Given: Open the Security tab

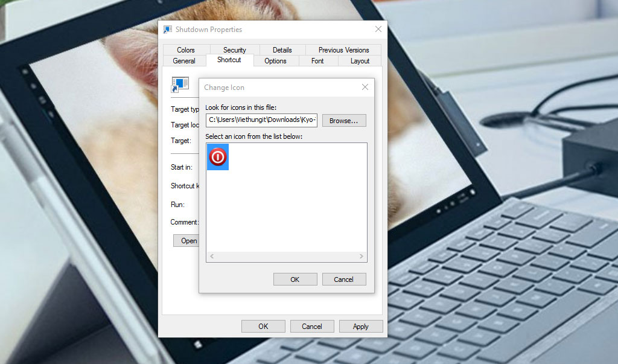Looking at the screenshot, I should pos(234,50).
